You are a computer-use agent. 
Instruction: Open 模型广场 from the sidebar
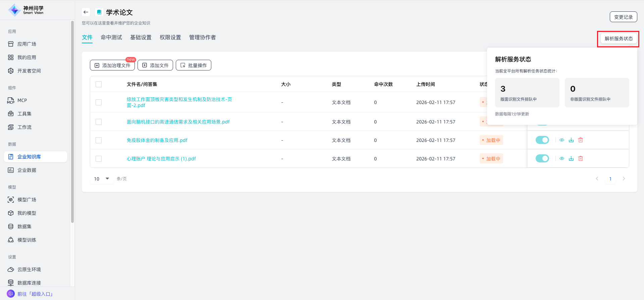(26, 200)
